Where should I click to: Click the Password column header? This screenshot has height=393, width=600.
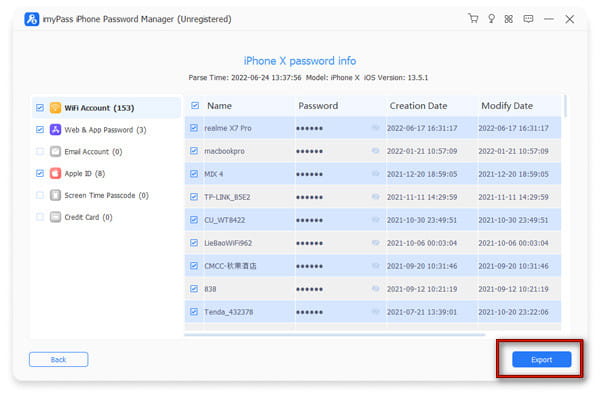tap(318, 106)
